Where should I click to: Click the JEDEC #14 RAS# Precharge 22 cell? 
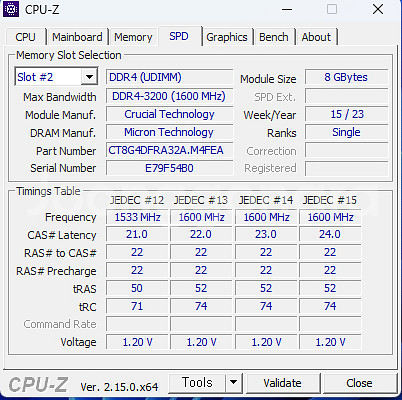pos(266,270)
